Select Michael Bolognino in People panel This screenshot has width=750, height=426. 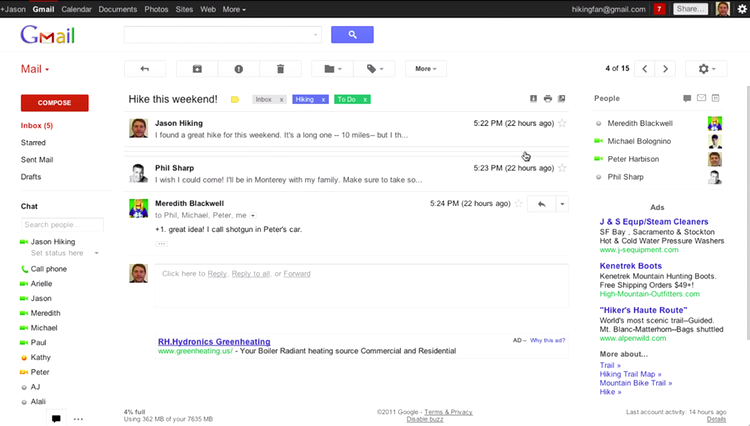click(639, 142)
